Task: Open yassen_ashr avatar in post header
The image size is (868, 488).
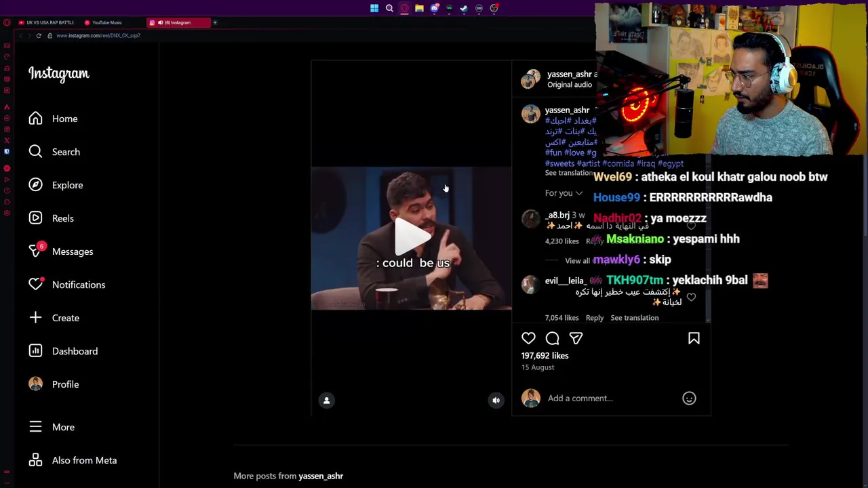Action: tap(530, 79)
